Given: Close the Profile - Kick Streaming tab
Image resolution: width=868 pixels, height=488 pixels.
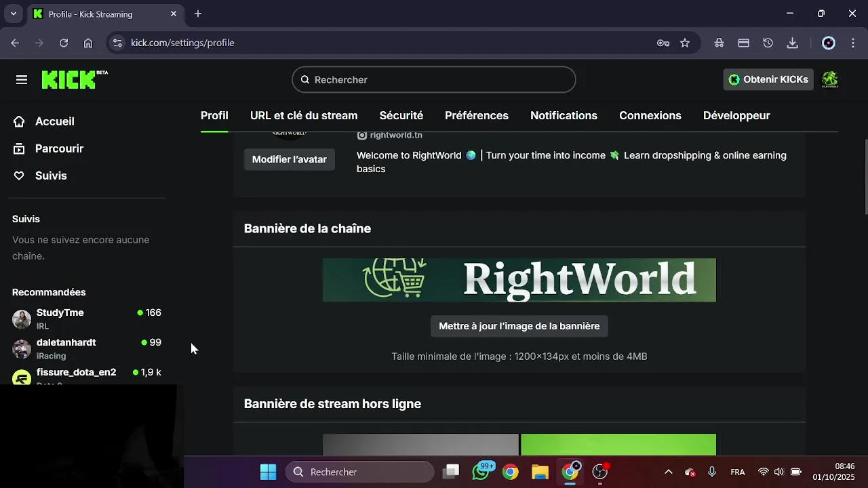Looking at the screenshot, I should pyautogui.click(x=174, y=14).
